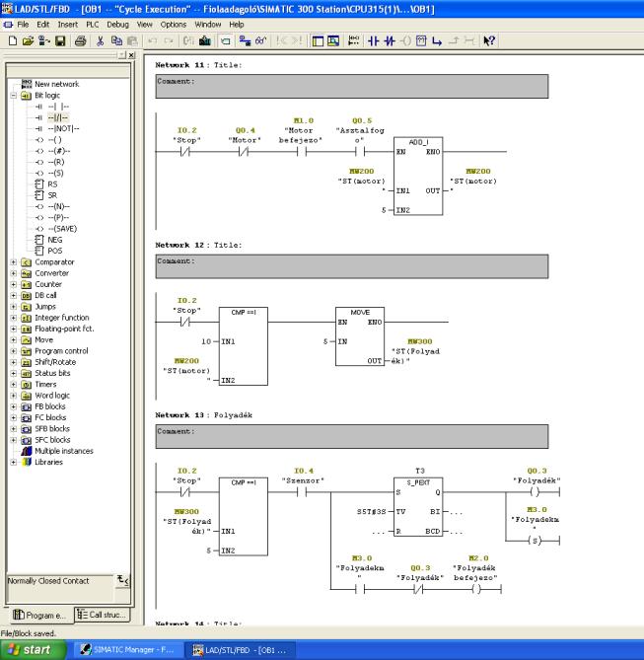Click the Monitor glasses icon
644x660 pixels.
pyautogui.click(x=261, y=40)
